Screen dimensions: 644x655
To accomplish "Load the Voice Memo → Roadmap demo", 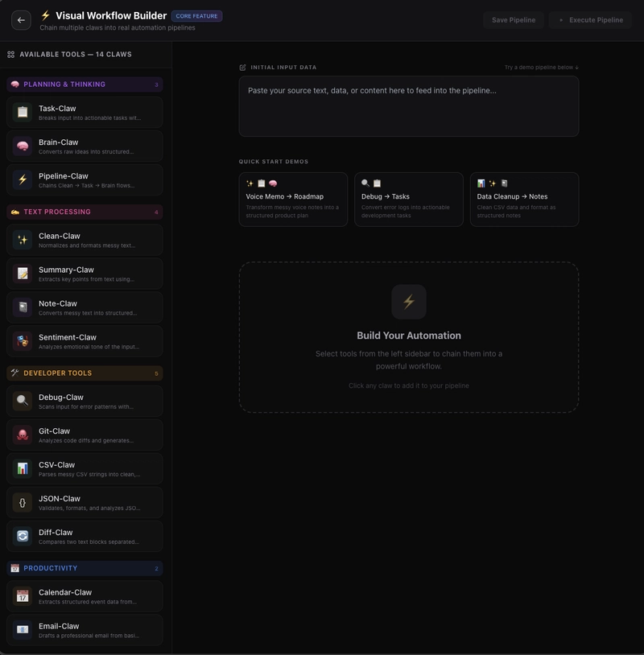I will [293, 200].
